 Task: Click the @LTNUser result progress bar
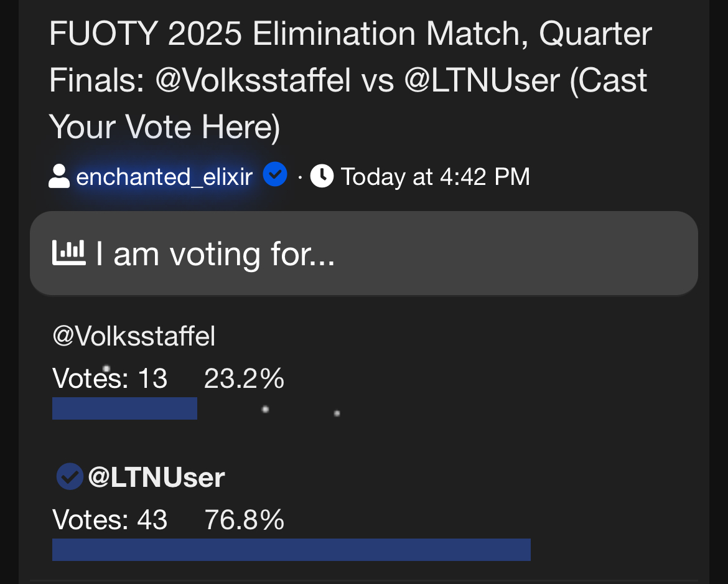click(291, 550)
